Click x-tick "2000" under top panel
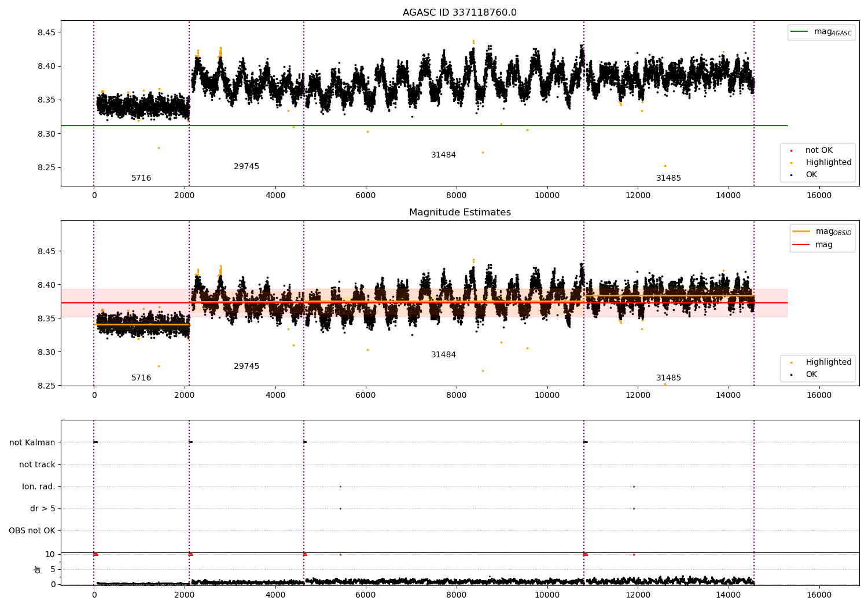Viewport: 868px width, 608px height. pos(185,195)
